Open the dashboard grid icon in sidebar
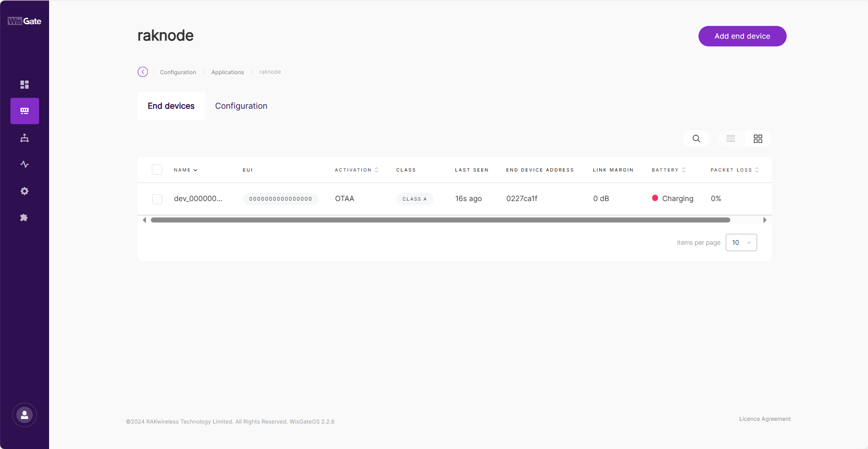868x449 pixels. (25, 85)
